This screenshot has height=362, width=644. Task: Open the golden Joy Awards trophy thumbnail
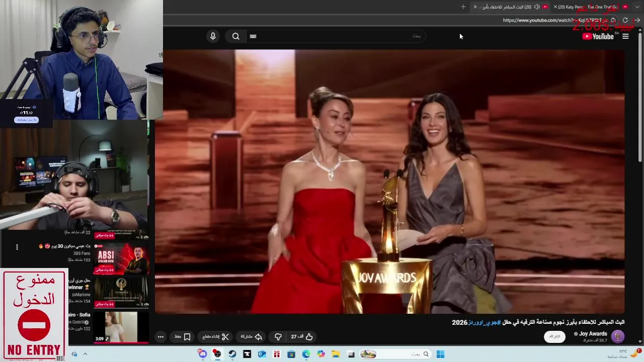(x=121, y=292)
